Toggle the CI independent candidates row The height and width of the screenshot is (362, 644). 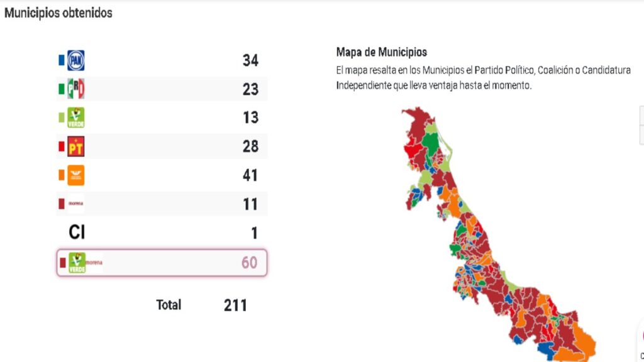point(161,232)
